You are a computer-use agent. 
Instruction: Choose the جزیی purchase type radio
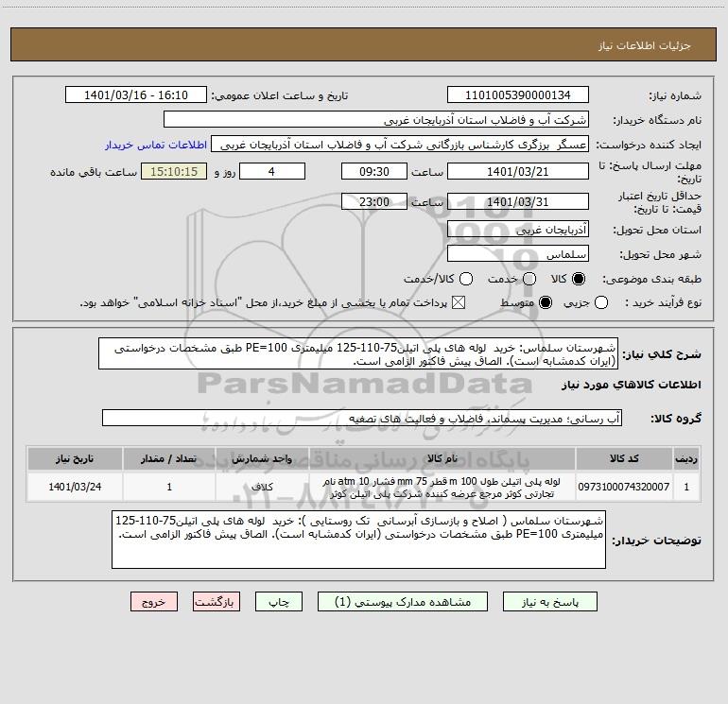tap(600, 302)
